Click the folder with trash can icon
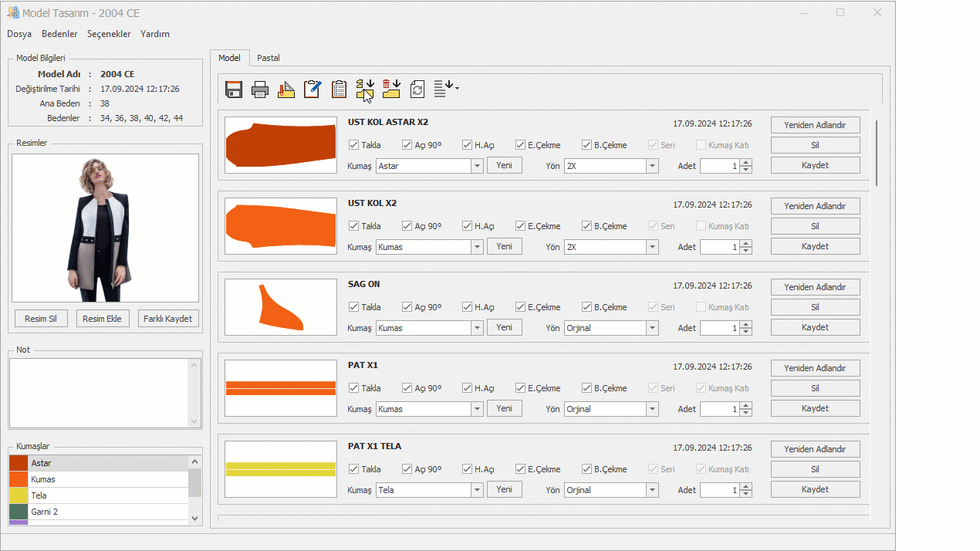 tap(391, 90)
